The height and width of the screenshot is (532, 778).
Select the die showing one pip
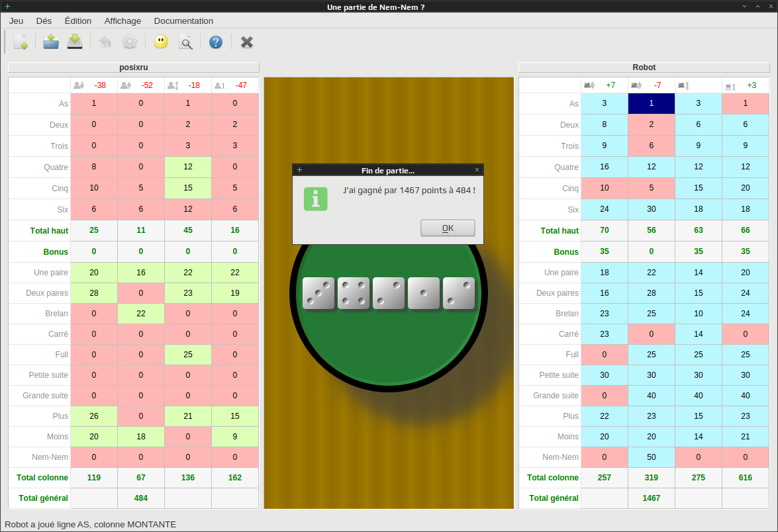pyautogui.click(x=424, y=293)
